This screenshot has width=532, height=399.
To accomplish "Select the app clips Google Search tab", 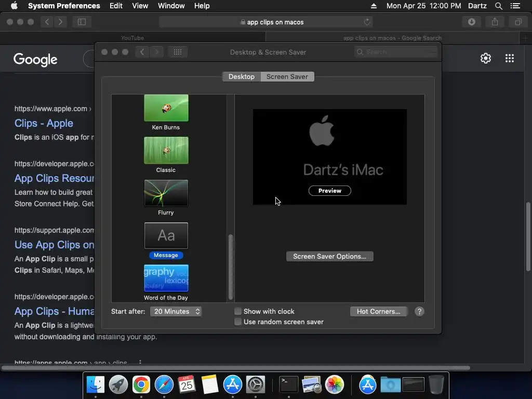I will tap(393, 38).
